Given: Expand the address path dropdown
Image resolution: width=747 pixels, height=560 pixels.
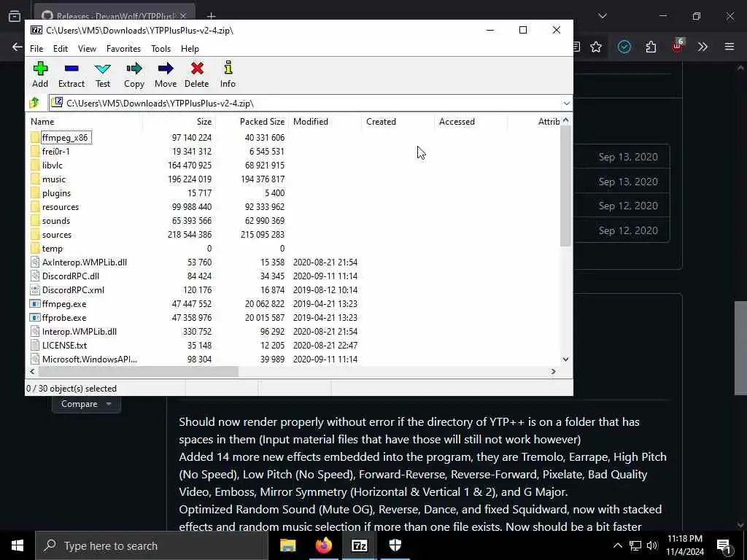Looking at the screenshot, I should 566,104.
